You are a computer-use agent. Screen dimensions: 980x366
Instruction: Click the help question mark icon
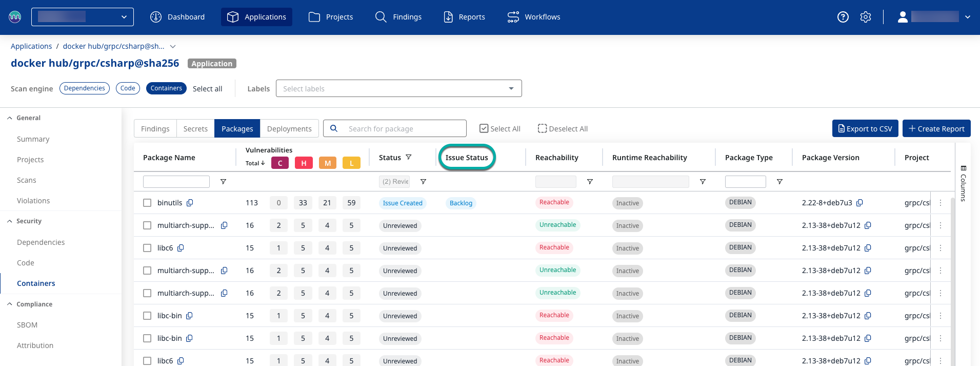pyautogui.click(x=843, y=17)
